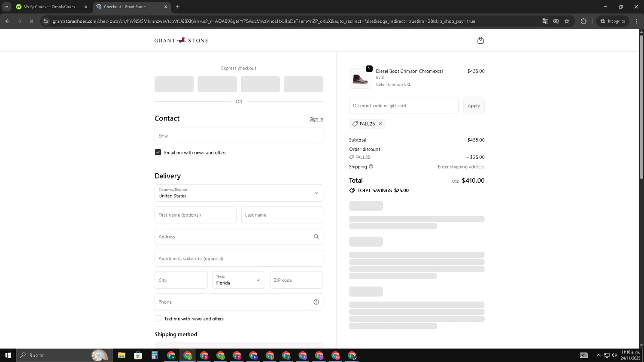Go back to previous page in browser

tap(7, 21)
